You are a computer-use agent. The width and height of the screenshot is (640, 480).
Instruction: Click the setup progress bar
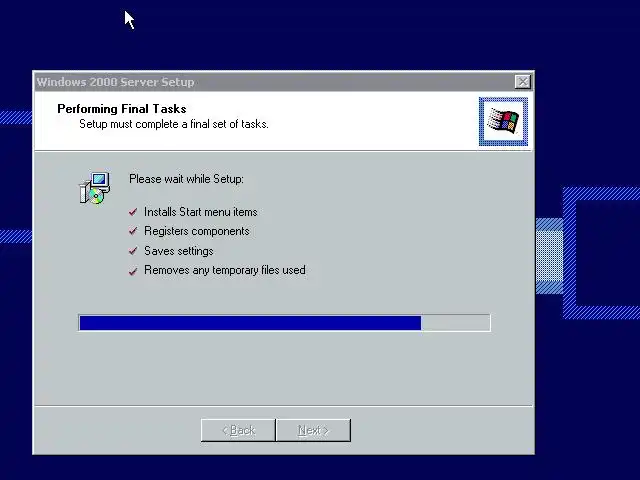(x=284, y=323)
